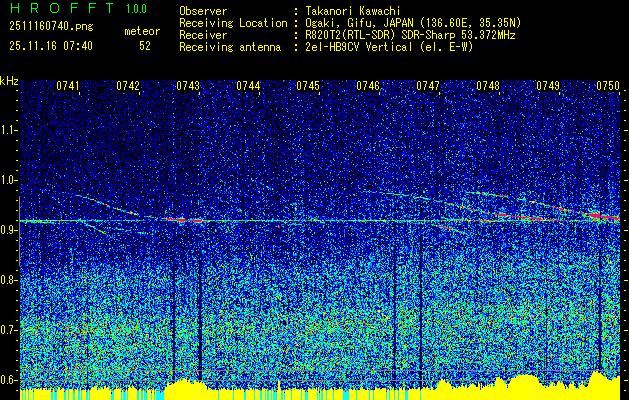Viewport: 629px width, 400px height.
Task: Click the 0743 time marker
Action: pyautogui.click(x=188, y=86)
